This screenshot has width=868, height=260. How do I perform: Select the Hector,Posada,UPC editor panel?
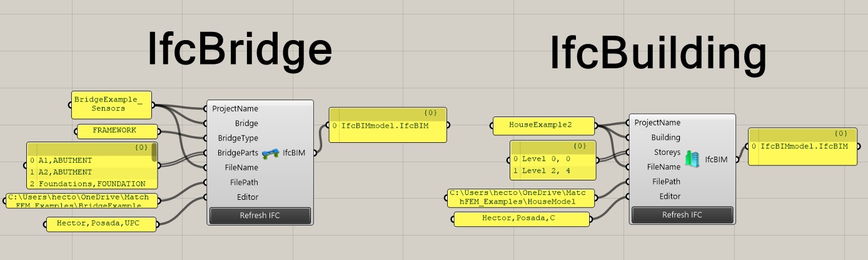pos(101,224)
